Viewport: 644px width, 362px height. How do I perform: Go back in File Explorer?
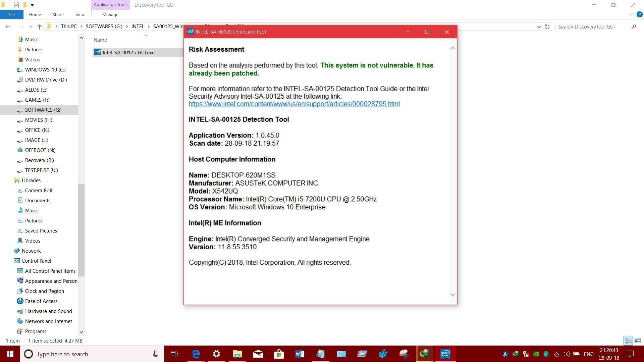point(8,27)
